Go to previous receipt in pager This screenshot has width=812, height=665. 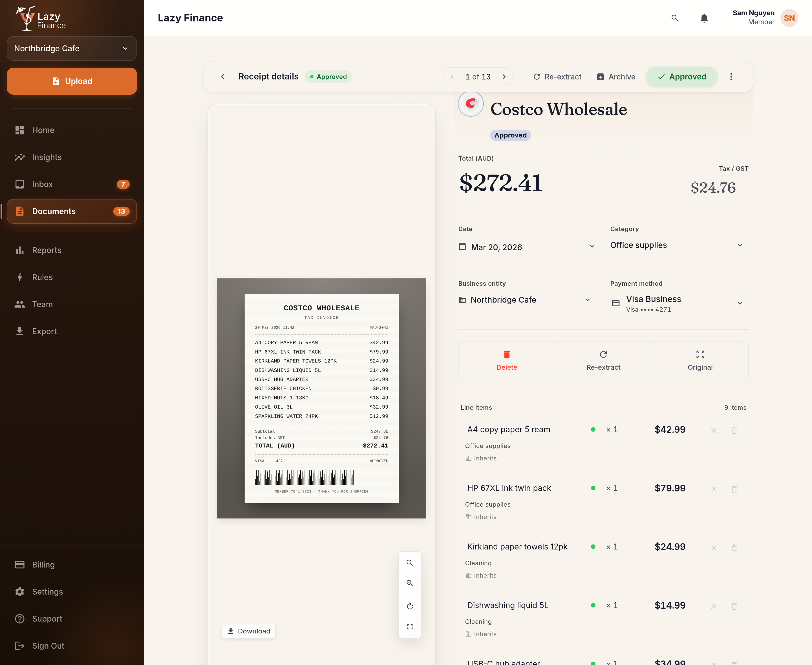coord(452,77)
